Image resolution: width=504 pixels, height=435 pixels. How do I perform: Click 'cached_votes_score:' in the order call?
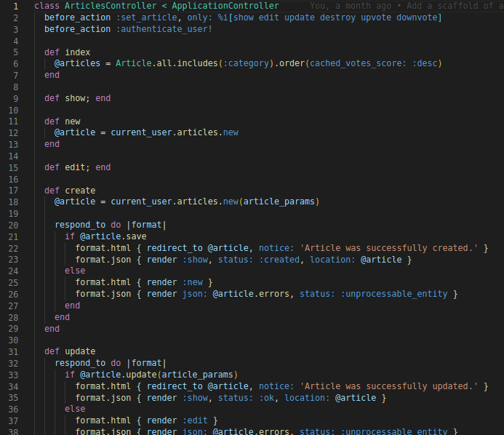(x=358, y=63)
